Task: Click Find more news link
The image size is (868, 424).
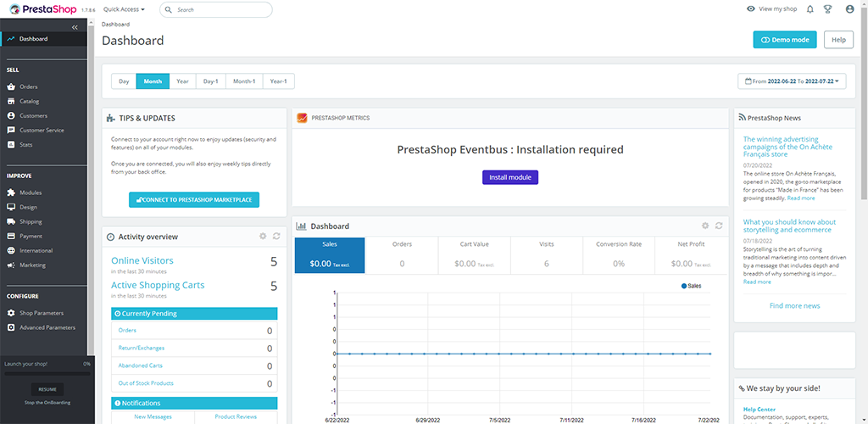Action: tap(795, 305)
